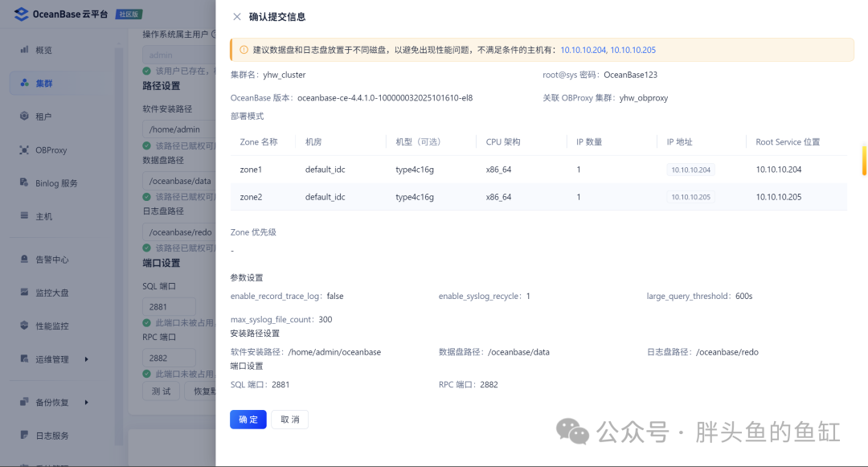The image size is (868, 467).
Task: Open the Binlog 服务 sidebar icon
Action: point(24,182)
